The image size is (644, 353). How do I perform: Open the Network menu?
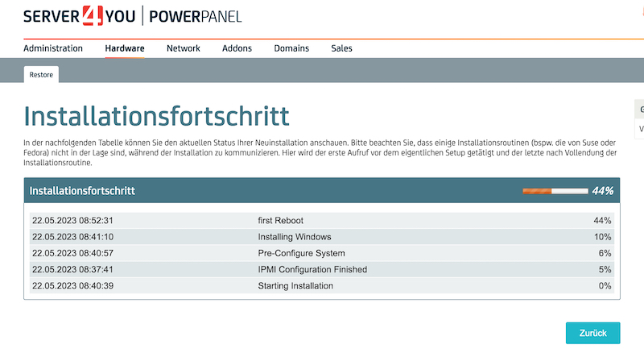click(184, 48)
